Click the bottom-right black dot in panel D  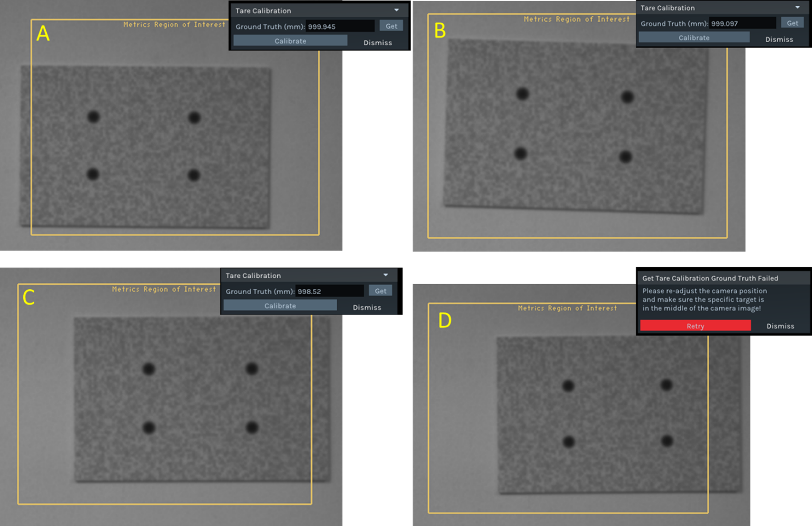(667, 441)
